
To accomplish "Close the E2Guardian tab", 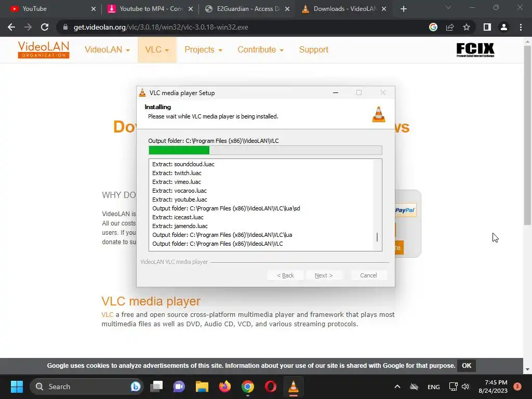I will click(287, 9).
